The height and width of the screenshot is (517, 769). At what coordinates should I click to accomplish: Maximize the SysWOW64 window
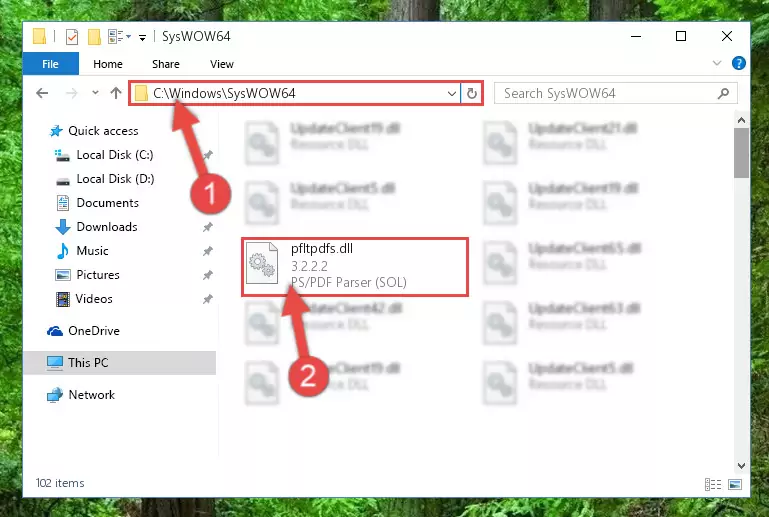pyautogui.click(x=681, y=36)
